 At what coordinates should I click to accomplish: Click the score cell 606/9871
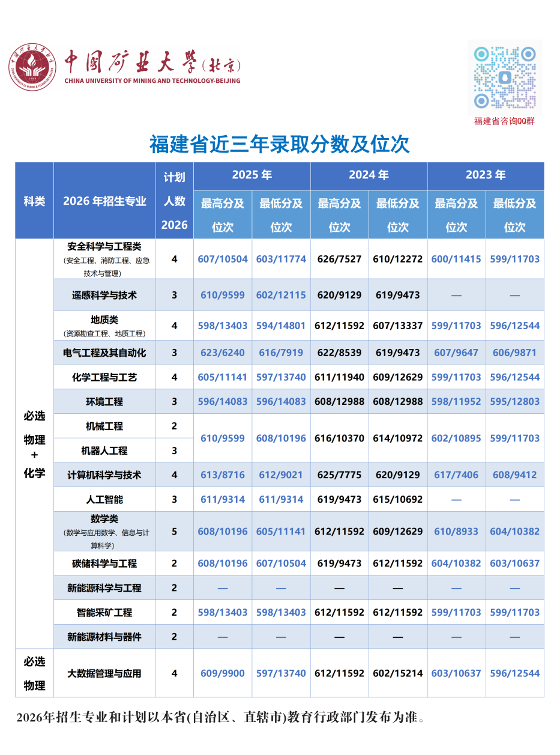pos(515,353)
